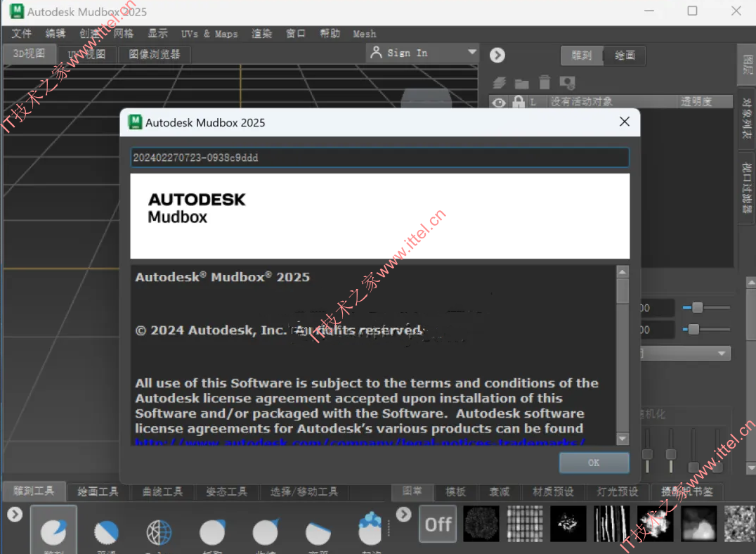Click the lock column icon in layers header
This screenshot has width=756, height=554.
pyautogui.click(x=519, y=101)
